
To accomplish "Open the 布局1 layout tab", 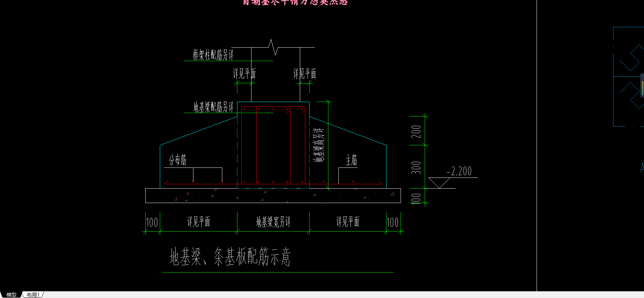I will click(x=33, y=295).
